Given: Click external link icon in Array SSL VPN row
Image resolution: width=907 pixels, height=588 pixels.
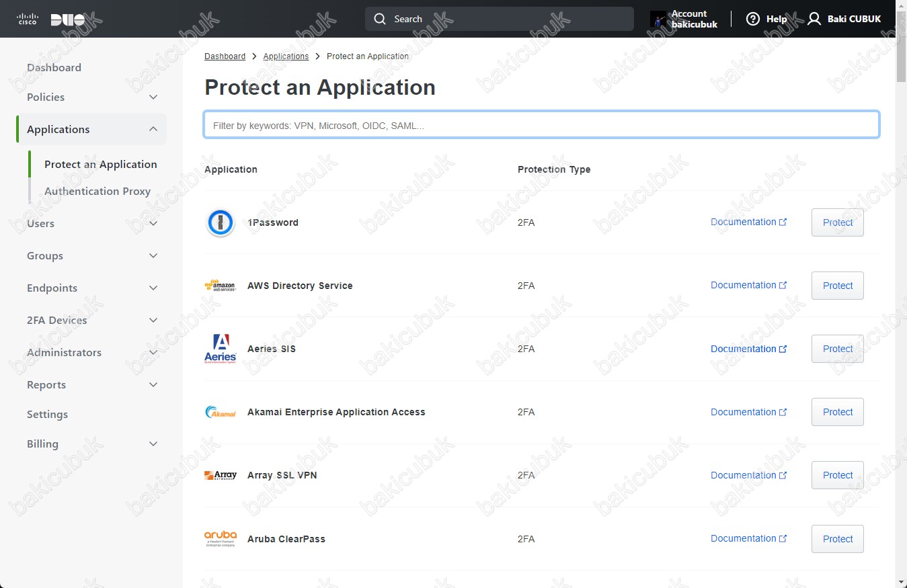Looking at the screenshot, I should tap(783, 475).
